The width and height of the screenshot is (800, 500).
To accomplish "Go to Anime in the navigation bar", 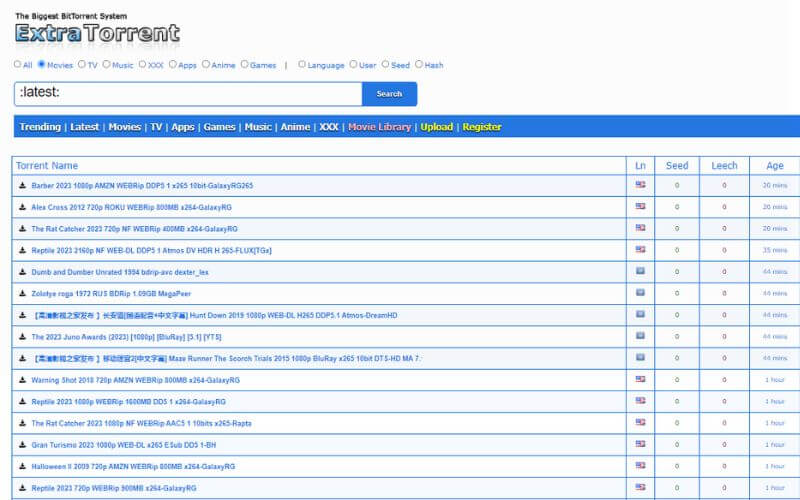I will click(295, 127).
